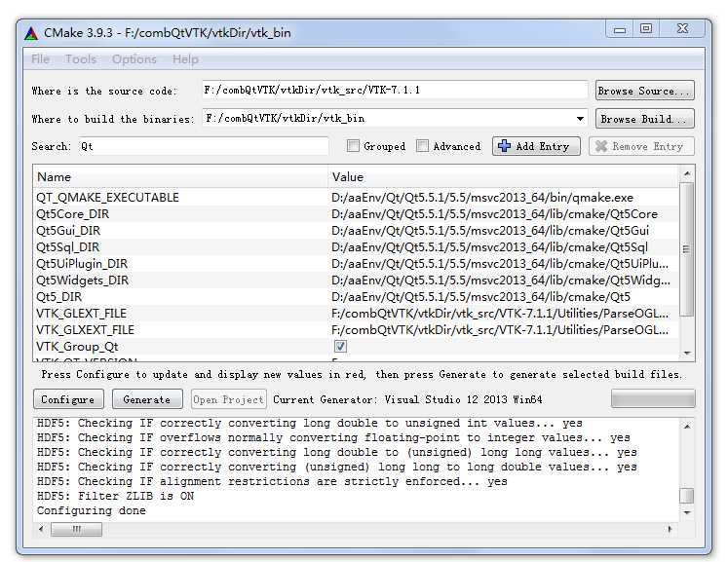Close the CMake window
The width and height of the screenshot is (728, 562).
coord(682,29)
